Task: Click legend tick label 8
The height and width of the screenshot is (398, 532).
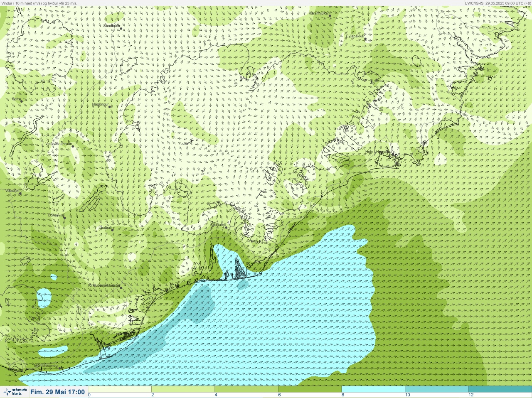Action: 343,395
